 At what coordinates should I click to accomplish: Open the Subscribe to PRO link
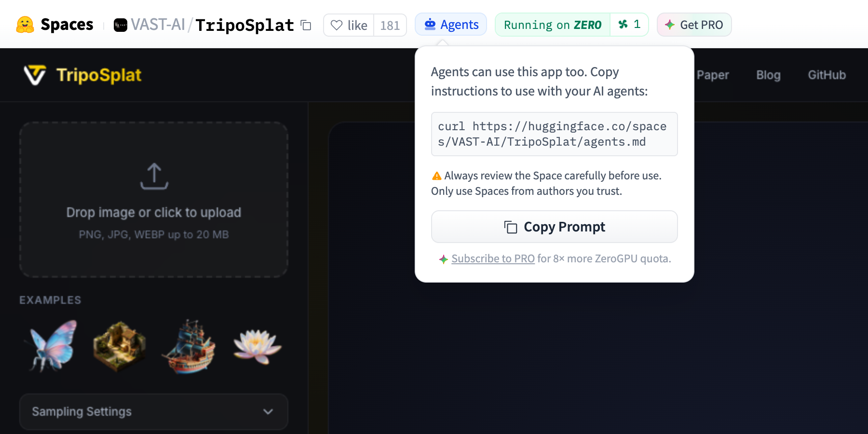click(493, 258)
